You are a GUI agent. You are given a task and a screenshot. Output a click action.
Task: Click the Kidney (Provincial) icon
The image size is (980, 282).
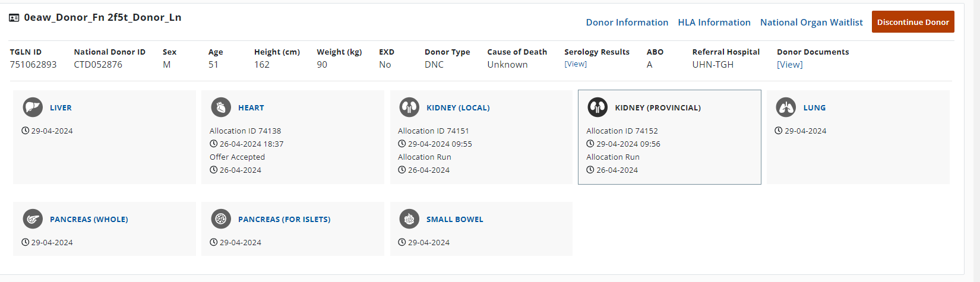[x=598, y=107]
